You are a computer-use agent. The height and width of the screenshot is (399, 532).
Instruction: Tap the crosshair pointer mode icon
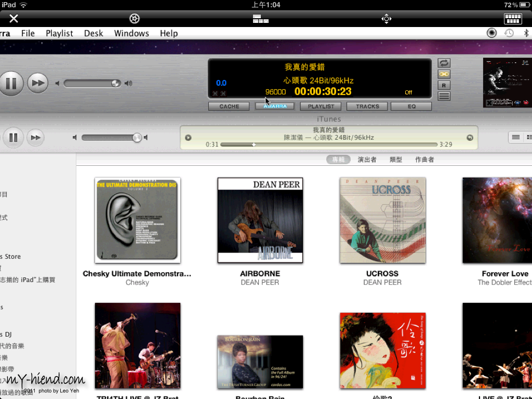[x=387, y=19]
